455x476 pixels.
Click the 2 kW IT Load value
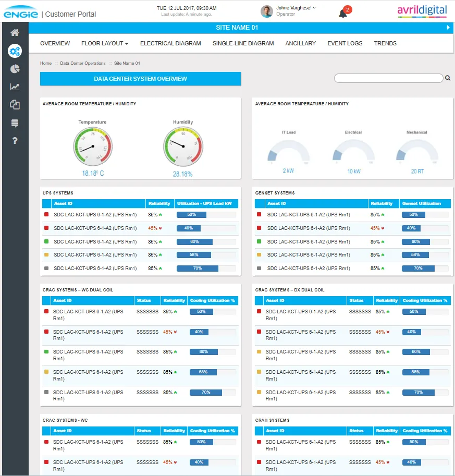point(288,170)
